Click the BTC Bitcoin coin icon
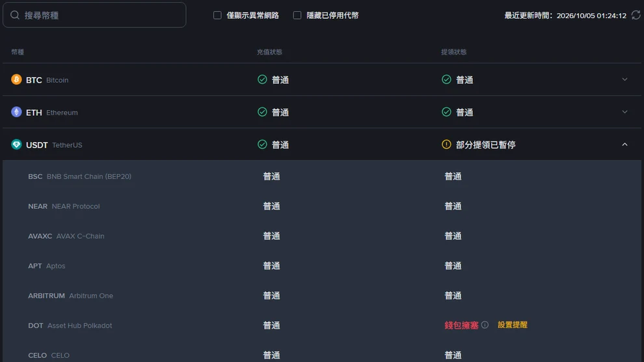 tap(16, 79)
